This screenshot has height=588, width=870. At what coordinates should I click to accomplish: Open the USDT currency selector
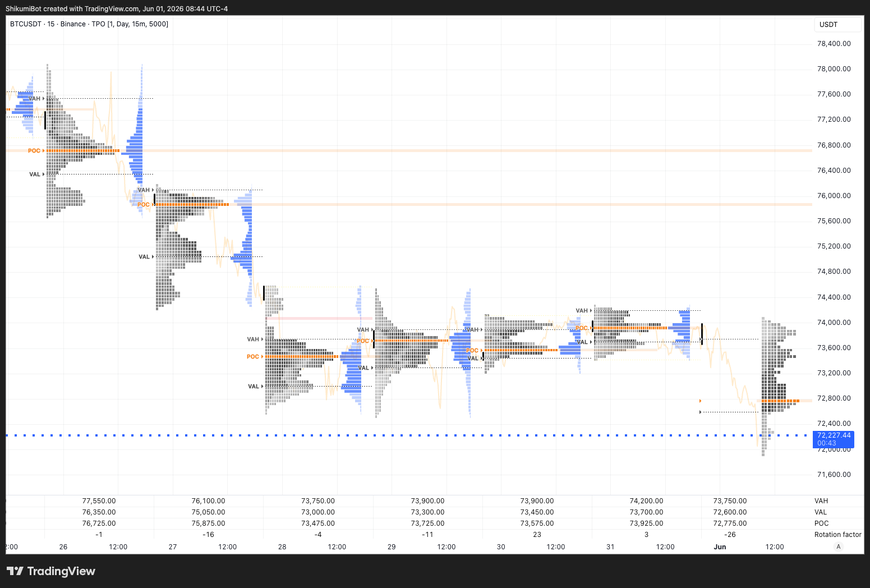837,25
